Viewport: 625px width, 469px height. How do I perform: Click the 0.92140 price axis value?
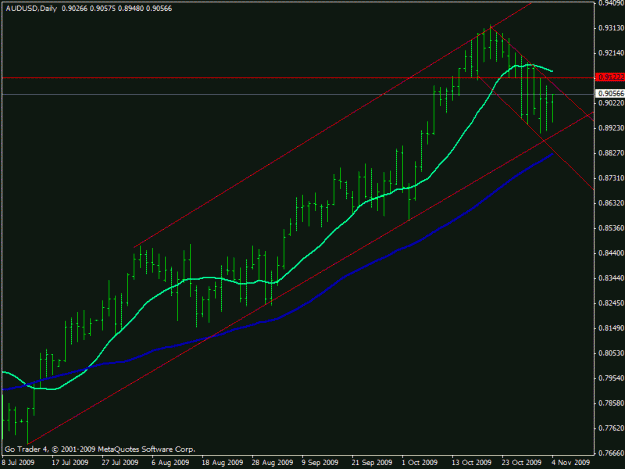point(611,53)
